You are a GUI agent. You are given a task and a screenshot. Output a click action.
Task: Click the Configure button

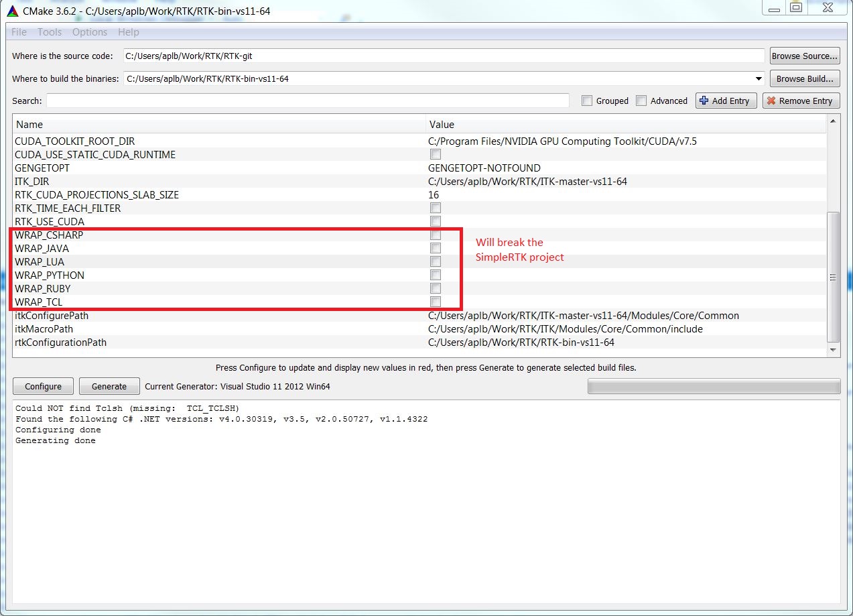44,386
